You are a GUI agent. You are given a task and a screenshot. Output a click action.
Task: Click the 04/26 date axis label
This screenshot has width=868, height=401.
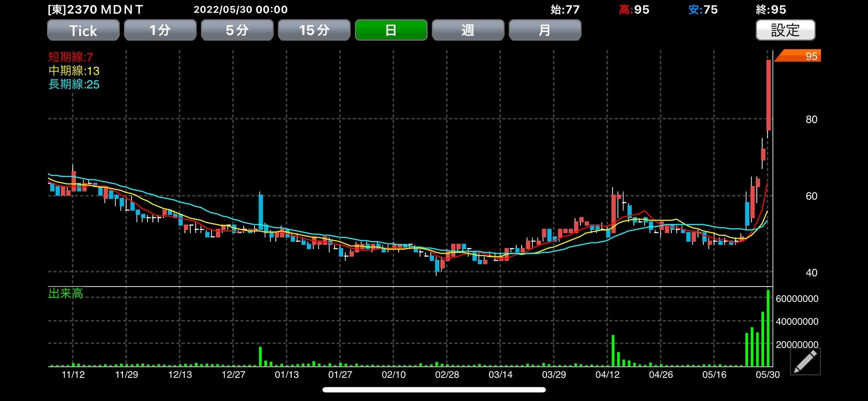pos(661,375)
